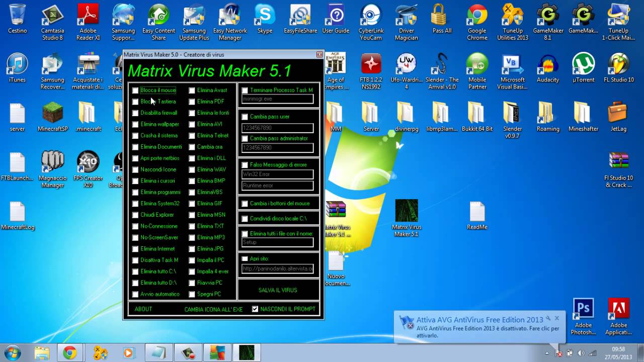Viewport: 644px width, 362px height.
Task: Select the Pass All padlock icon
Action: pyautogui.click(x=442, y=19)
